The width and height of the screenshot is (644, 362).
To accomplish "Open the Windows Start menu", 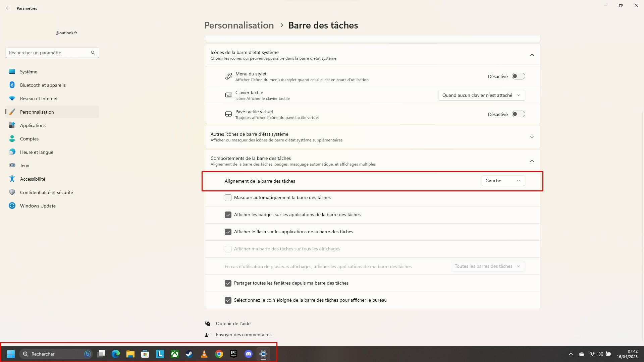I will [x=11, y=354].
